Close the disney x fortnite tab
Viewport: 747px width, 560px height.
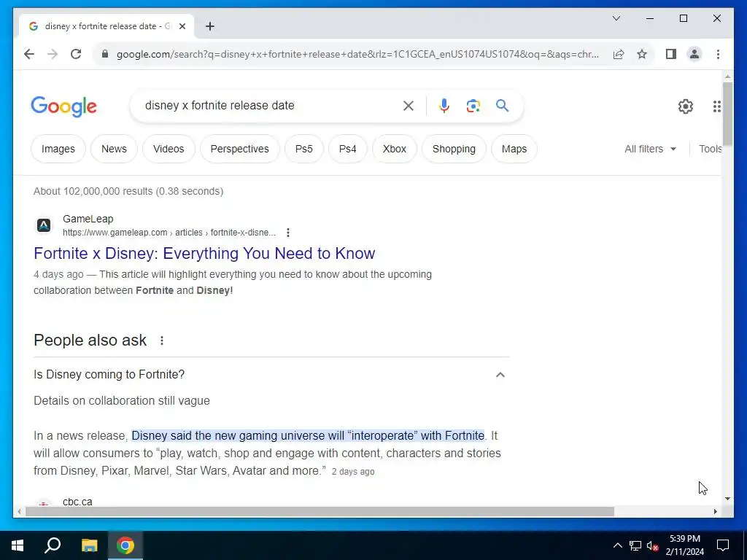point(182,26)
